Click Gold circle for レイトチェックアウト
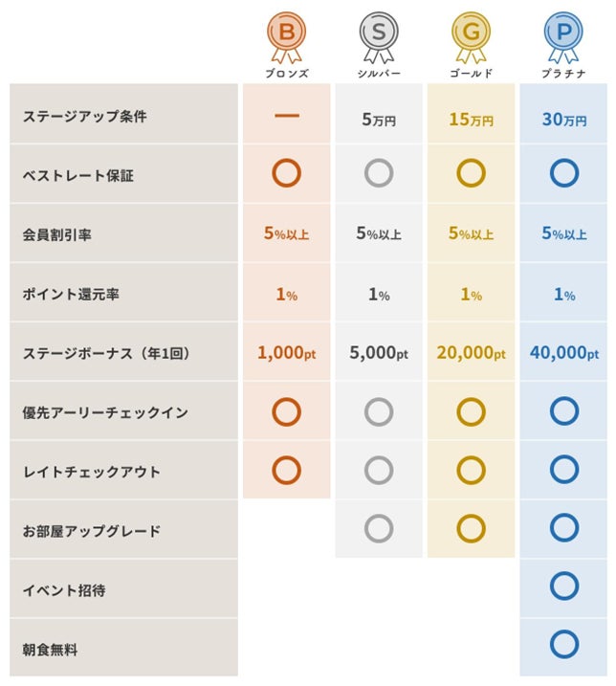The image size is (616, 686). (x=471, y=470)
